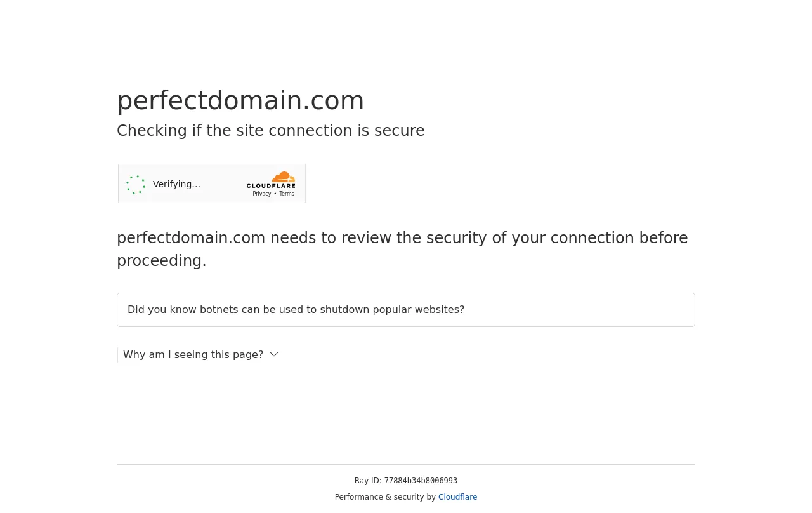Follow the Cloudflare link in the footer
This screenshot has width=812, height=513.
pyautogui.click(x=457, y=497)
